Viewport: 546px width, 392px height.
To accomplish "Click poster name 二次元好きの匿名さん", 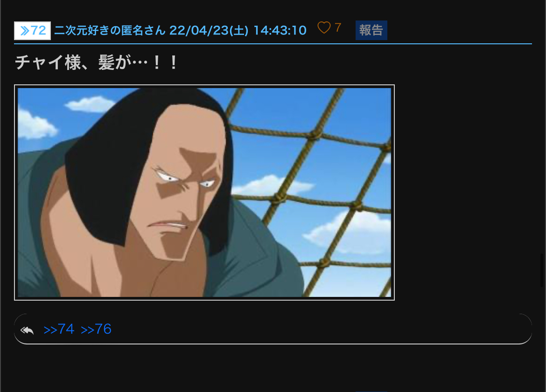I will coord(110,31).
